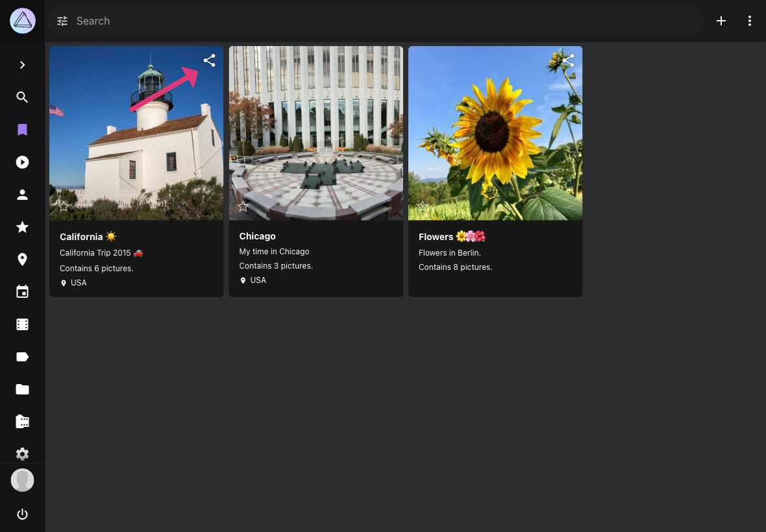
Task: Click the PhotoPrism logo
Action: (x=22, y=20)
